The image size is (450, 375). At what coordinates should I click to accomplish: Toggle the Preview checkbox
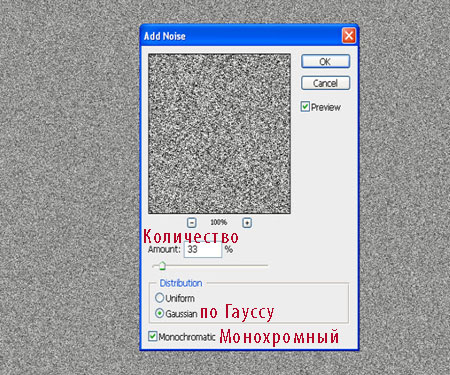305,107
